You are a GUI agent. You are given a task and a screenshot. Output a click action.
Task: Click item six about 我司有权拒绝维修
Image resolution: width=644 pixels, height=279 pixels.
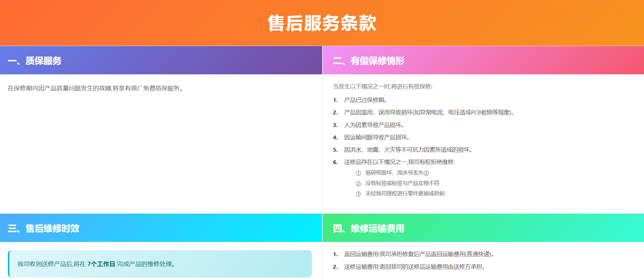coord(399,162)
